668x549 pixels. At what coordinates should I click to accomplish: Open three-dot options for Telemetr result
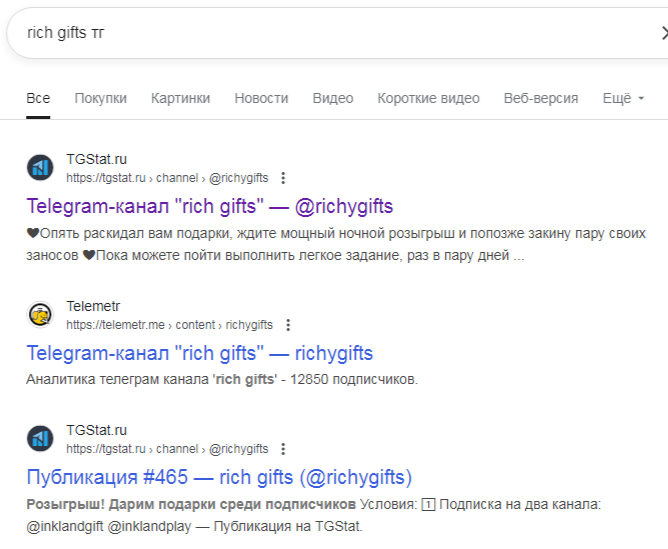(288, 325)
